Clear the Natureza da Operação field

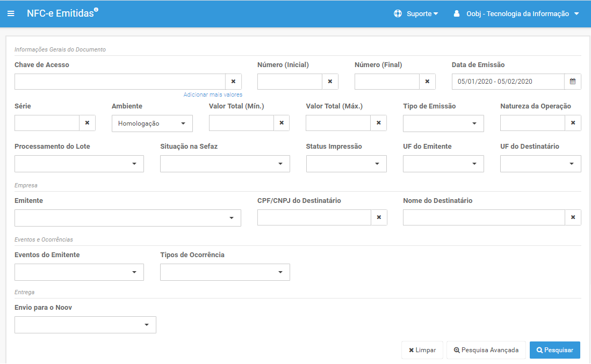573,123
